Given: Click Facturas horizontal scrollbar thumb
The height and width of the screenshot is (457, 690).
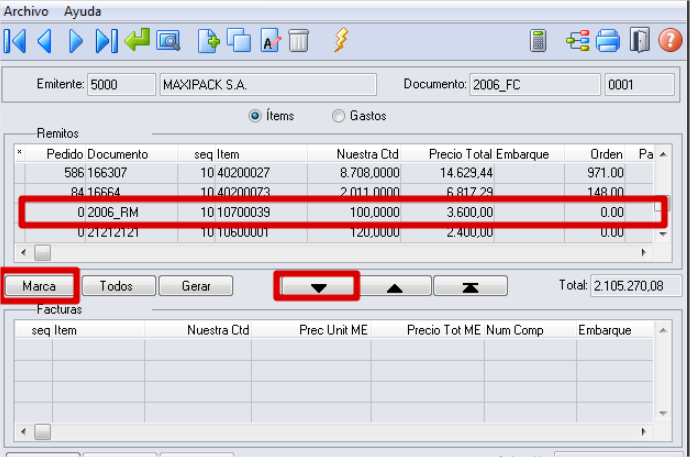Looking at the screenshot, I should click(43, 431).
